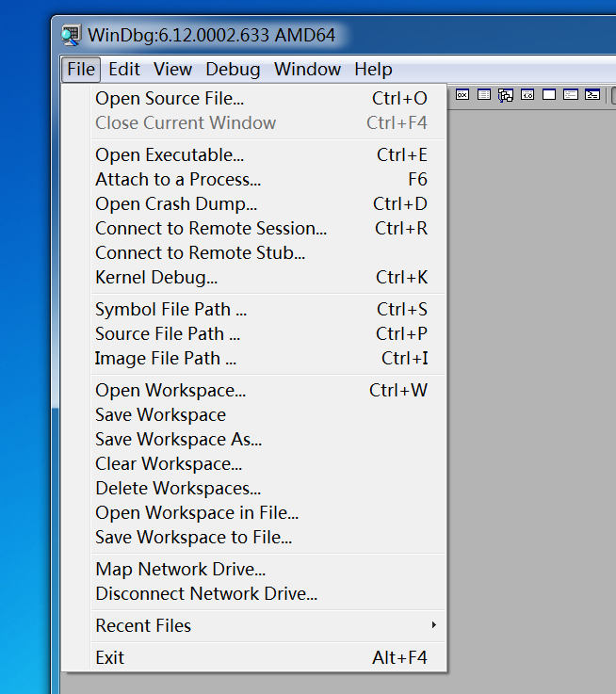Open the Window menu
Screen dimensions: 616x694
click(x=307, y=70)
